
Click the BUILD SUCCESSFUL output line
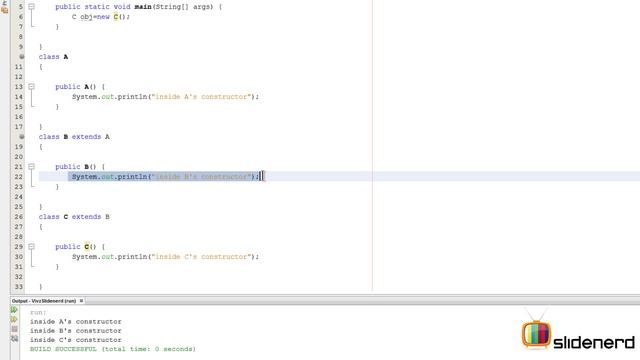tap(113, 349)
